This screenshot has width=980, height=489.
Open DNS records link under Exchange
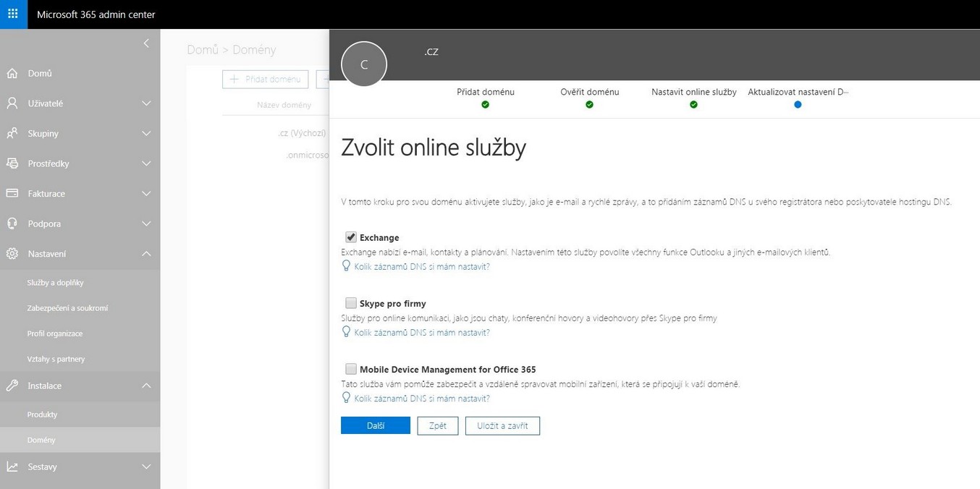click(x=422, y=267)
